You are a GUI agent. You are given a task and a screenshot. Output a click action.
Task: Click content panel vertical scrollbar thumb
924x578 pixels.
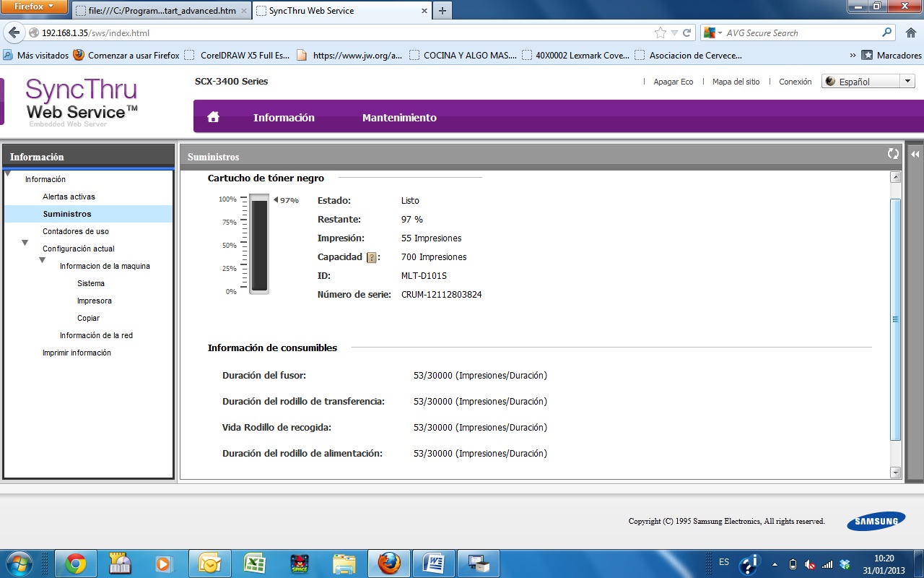tap(896, 319)
